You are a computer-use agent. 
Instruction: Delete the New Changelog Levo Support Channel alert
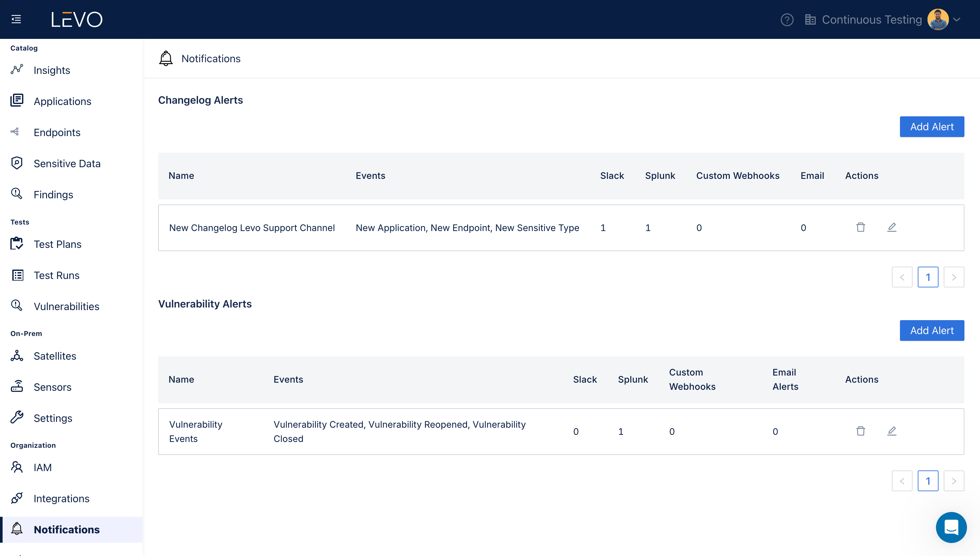[x=860, y=227]
